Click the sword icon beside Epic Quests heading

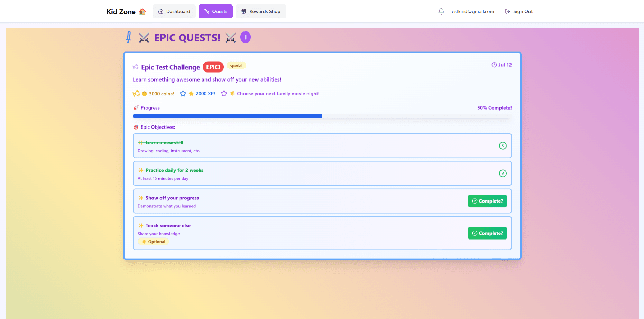pos(128,37)
